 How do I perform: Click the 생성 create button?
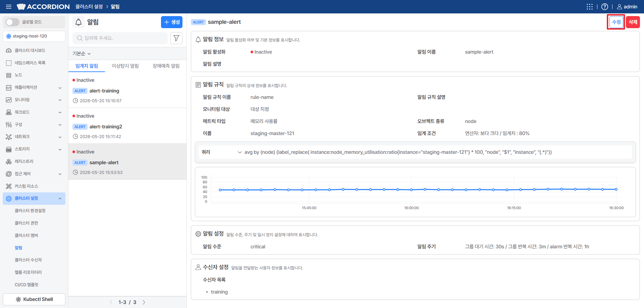(x=172, y=22)
